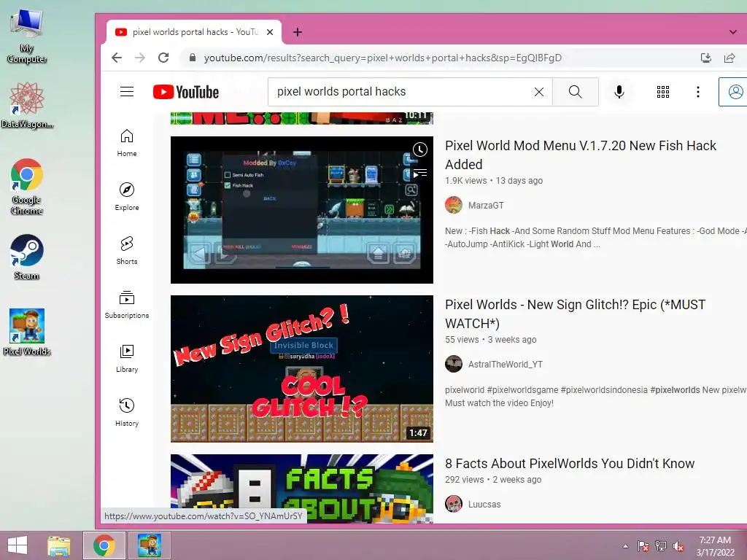Screen dimensions: 747x560
Task: Open Subscriptions in the sidebar
Action: click(127, 305)
